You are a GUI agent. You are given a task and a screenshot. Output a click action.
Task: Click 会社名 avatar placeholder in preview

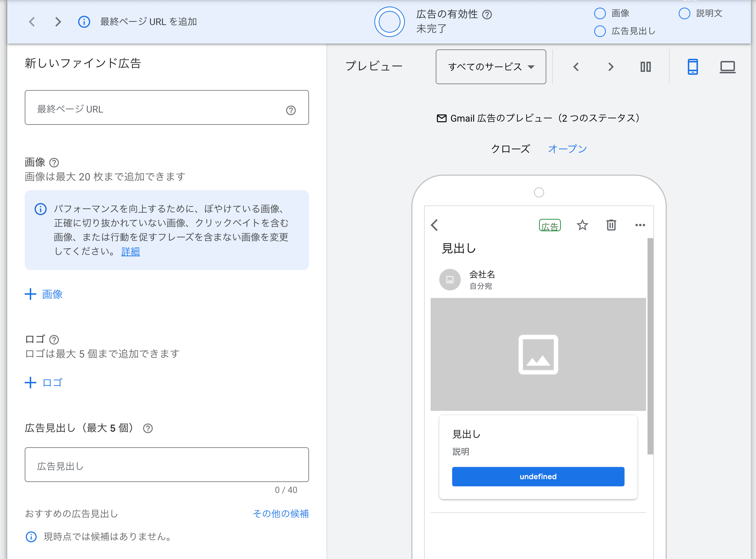point(450,279)
